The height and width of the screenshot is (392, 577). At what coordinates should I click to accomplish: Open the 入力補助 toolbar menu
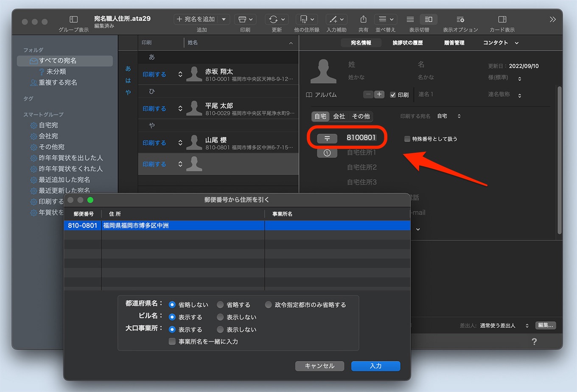click(x=336, y=19)
